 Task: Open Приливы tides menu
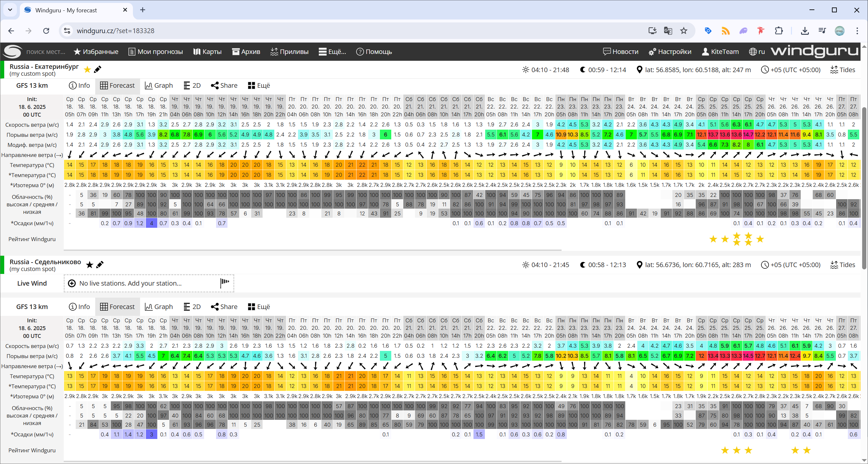coord(290,52)
